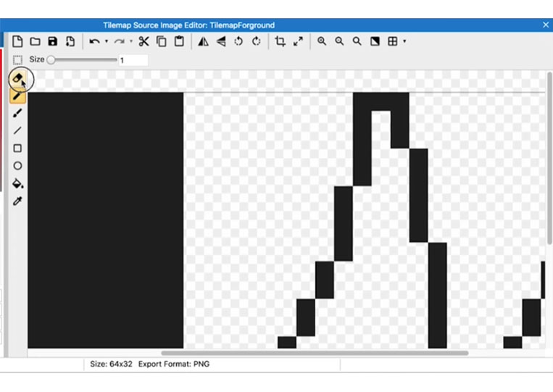The width and height of the screenshot is (553, 392).
Task: Click the resize image icon
Action: point(298,41)
